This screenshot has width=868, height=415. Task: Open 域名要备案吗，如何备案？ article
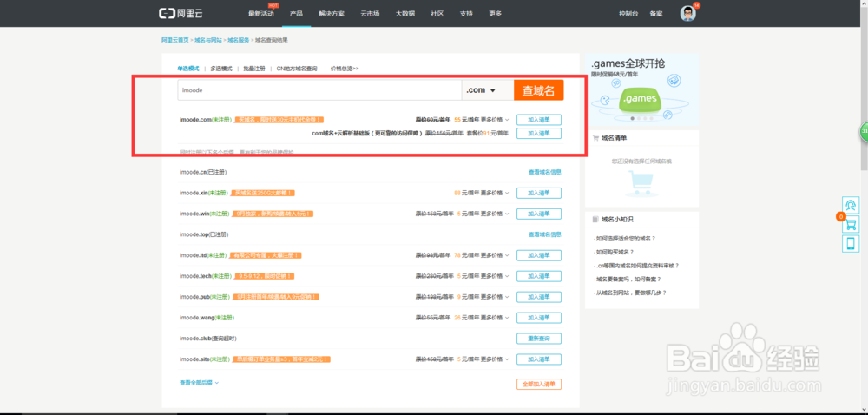point(627,280)
